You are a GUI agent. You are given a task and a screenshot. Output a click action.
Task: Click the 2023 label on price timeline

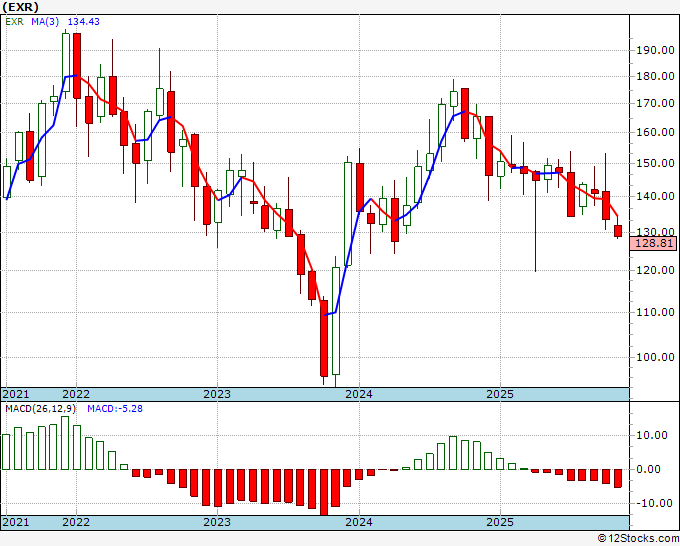pyautogui.click(x=217, y=394)
